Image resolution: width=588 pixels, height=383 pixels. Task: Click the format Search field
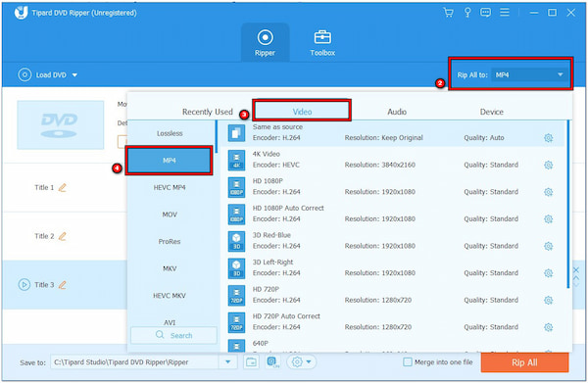173,335
